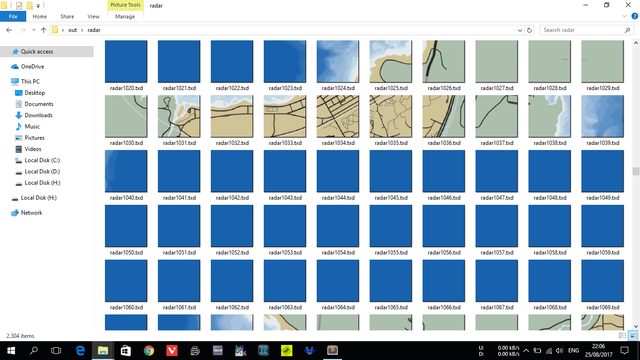Open the View ribbon tab

point(93,17)
